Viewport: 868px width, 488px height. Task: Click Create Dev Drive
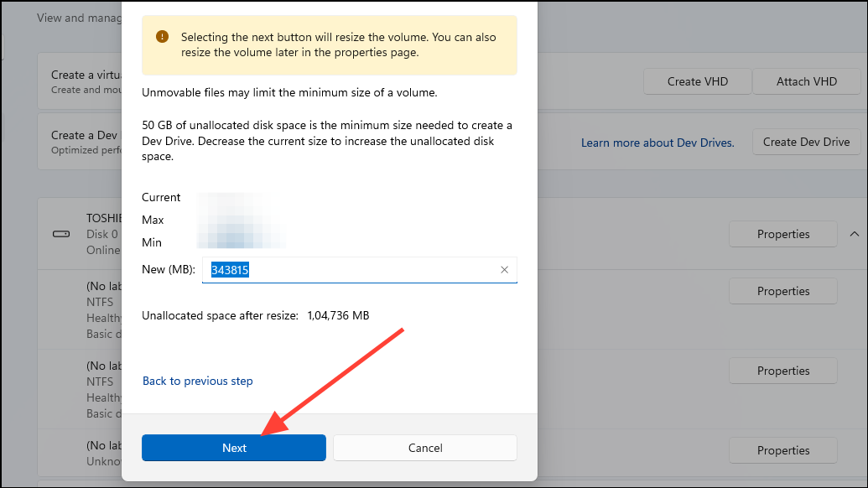[806, 141]
